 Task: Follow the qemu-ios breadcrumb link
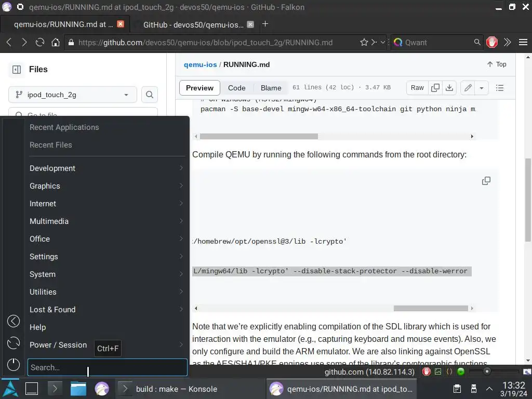pyautogui.click(x=200, y=64)
